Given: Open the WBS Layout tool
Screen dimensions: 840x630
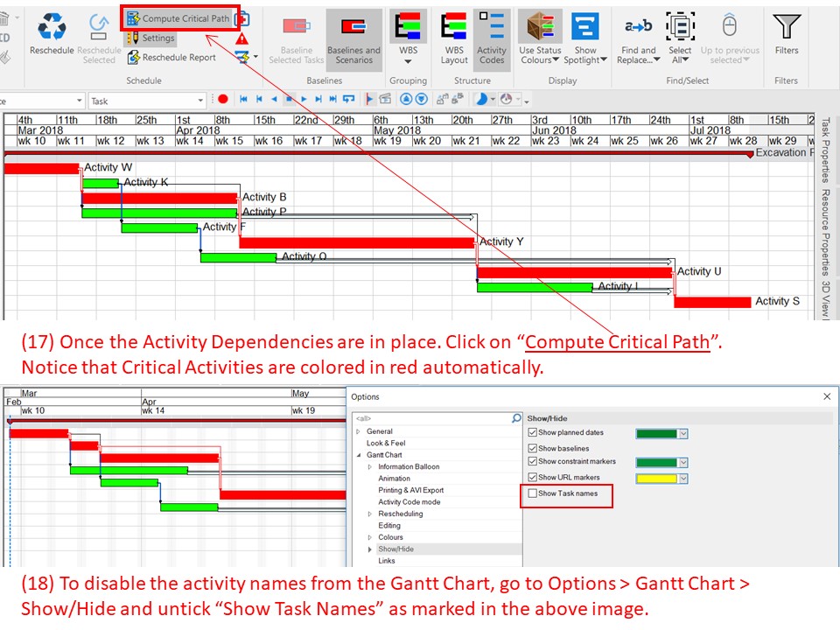Looking at the screenshot, I should (454, 35).
